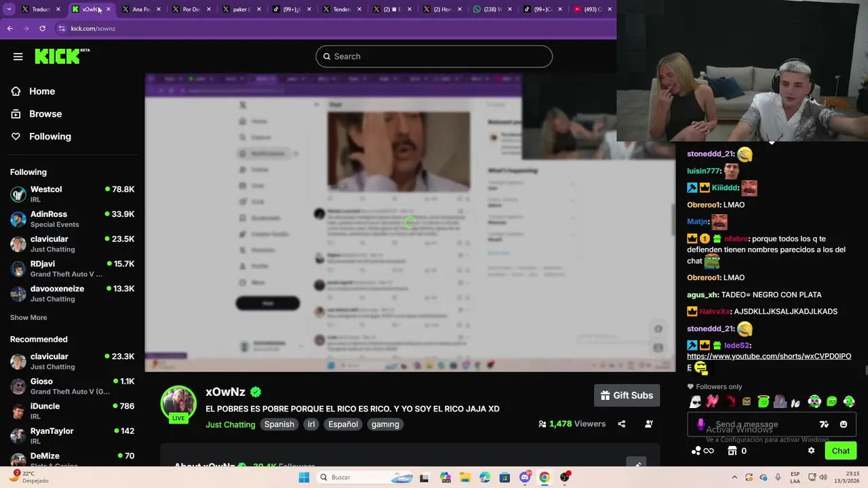This screenshot has height=488, width=868.
Task: Open Following in the sidebar
Action: 50,136
